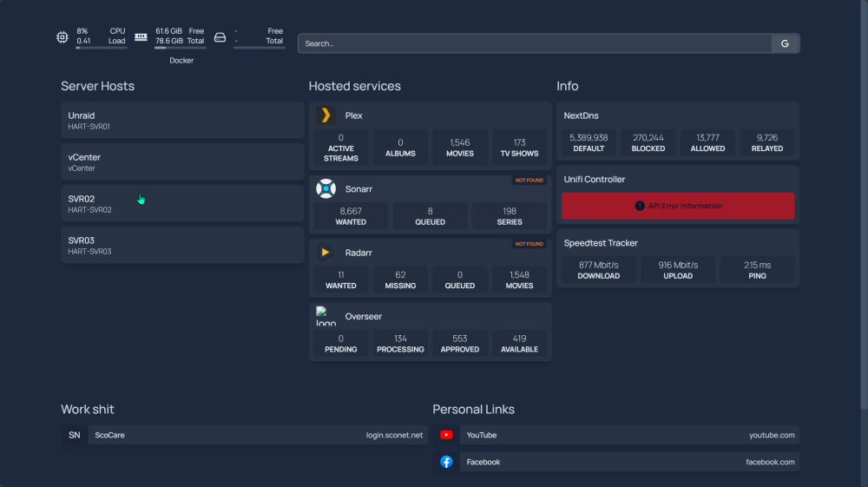Open the SVR03 HART-SVR03 host
This screenshot has width=868, height=487.
pos(182,245)
